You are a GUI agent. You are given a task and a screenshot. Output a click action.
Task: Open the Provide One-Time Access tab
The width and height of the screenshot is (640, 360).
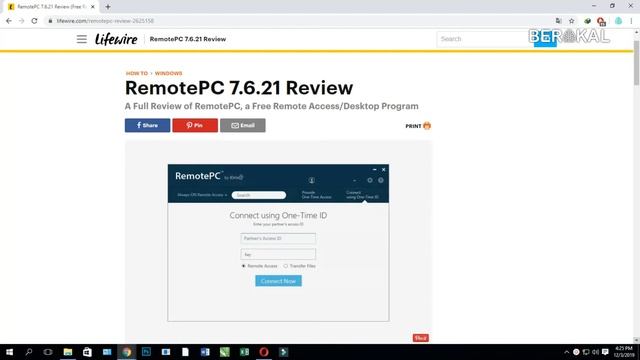316,195
